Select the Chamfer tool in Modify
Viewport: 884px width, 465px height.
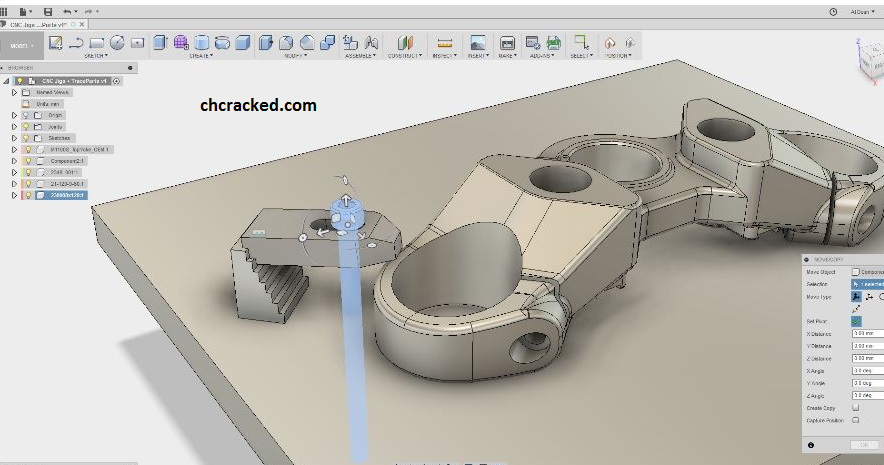coord(307,42)
